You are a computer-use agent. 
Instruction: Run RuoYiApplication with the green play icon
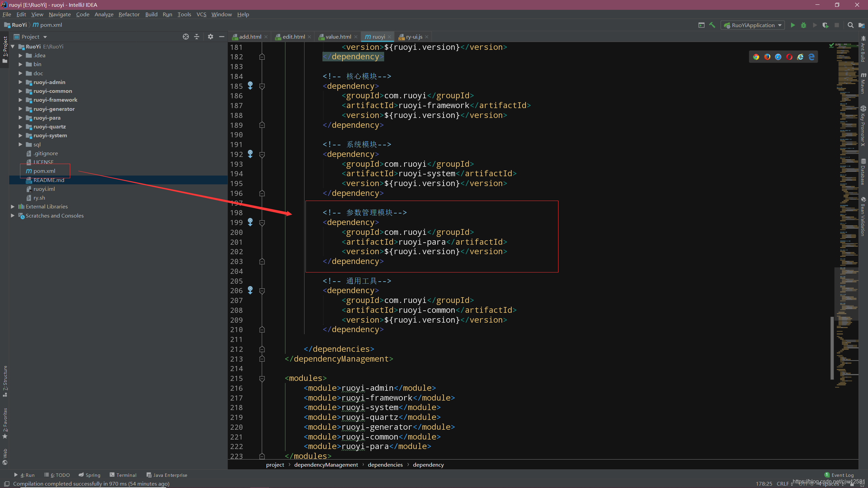tap(793, 25)
